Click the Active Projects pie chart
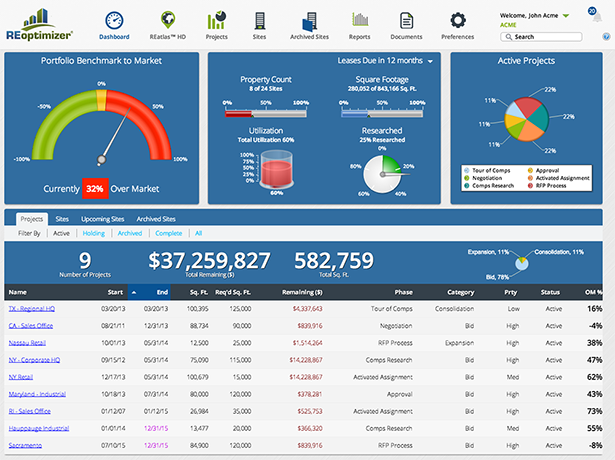This screenshot has width=615, height=460. click(526, 119)
